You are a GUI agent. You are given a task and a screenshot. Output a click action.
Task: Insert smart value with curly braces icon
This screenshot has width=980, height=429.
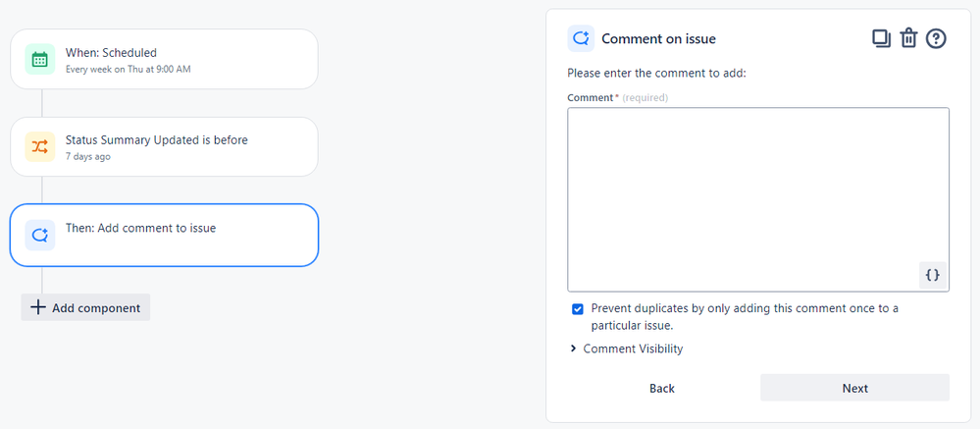(933, 275)
